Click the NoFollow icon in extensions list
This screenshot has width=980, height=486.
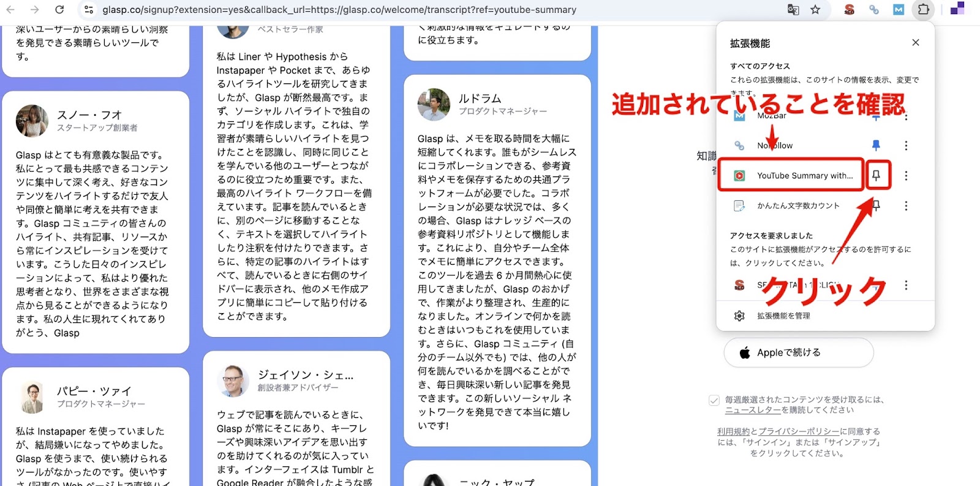coord(739,146)
